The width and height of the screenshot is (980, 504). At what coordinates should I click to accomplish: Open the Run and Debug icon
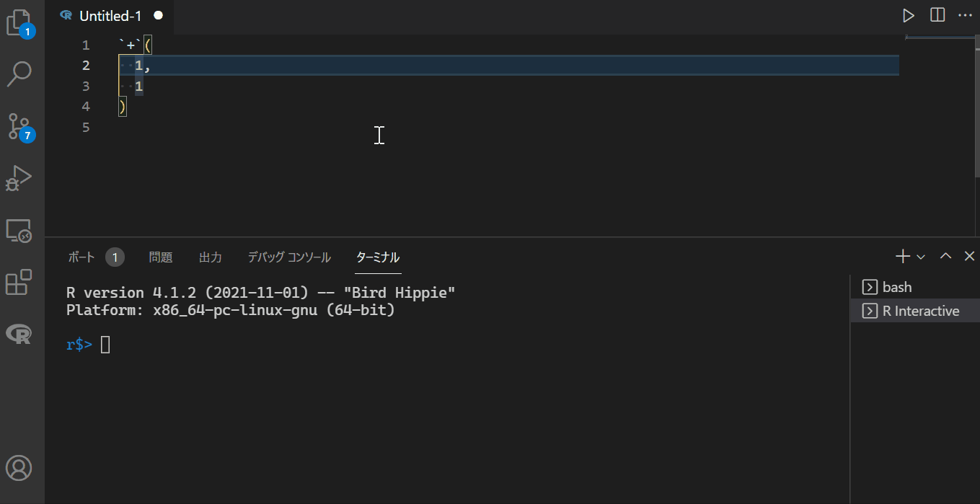pos(19,177)
